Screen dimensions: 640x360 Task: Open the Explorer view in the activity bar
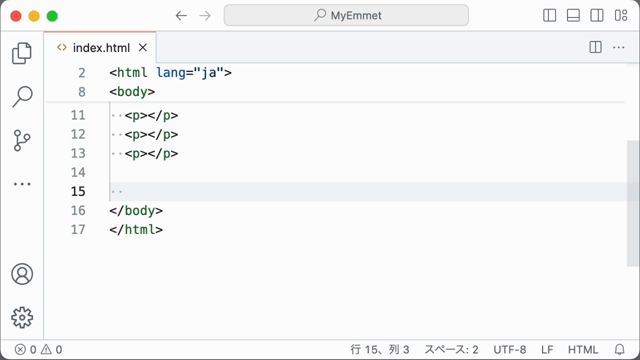[22, 53]
